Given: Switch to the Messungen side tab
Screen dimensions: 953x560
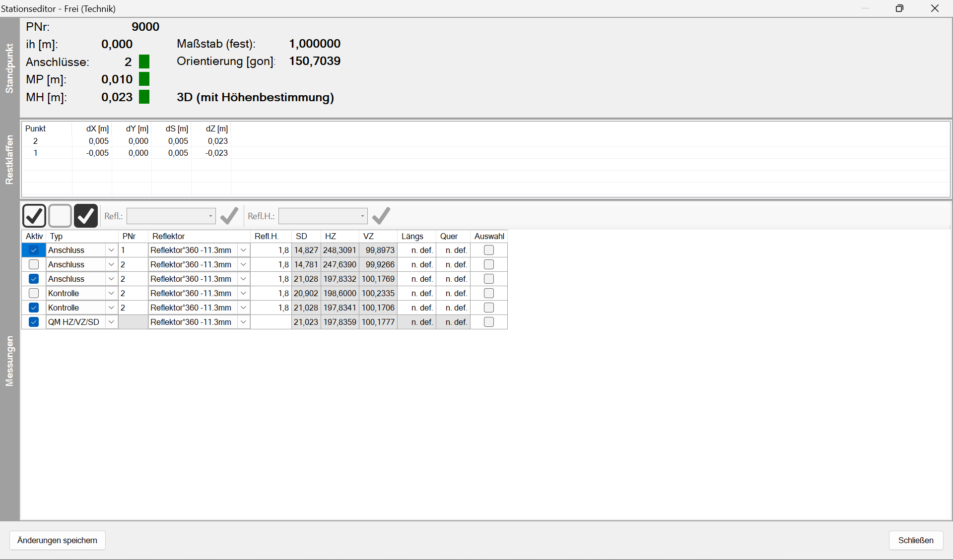Looking at the screenshot, I should 9,361.
